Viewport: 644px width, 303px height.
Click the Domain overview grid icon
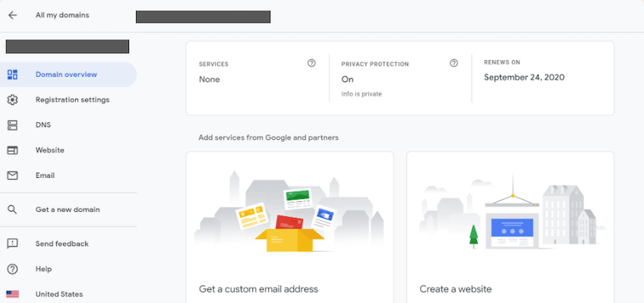point(13,74)
